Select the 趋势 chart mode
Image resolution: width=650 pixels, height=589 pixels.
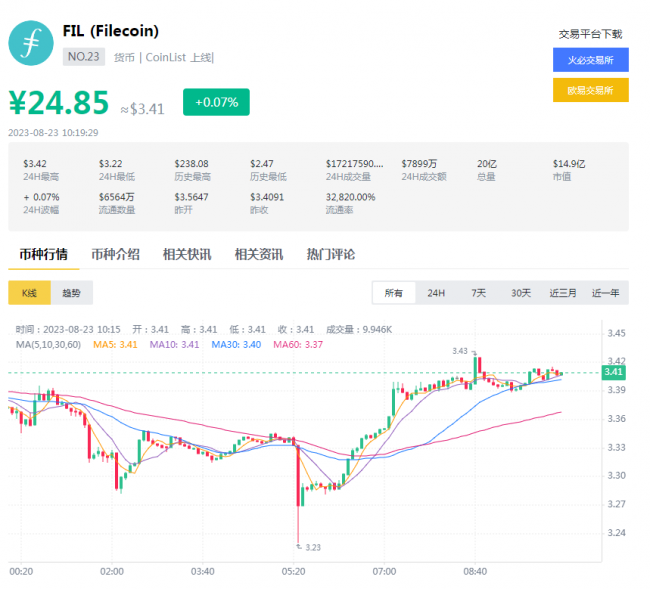click(x=72, y=293)
